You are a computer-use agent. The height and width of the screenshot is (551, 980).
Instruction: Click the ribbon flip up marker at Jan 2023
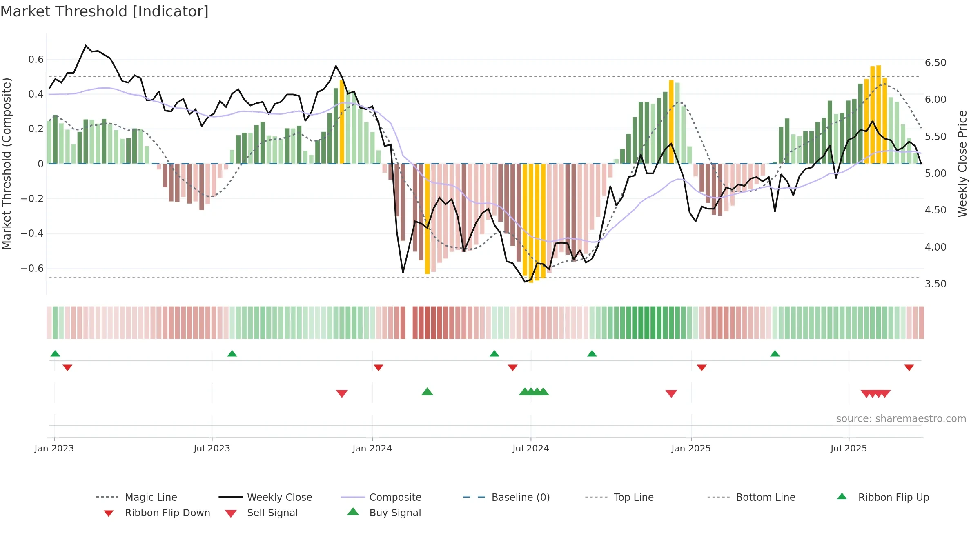click(55, 353)
